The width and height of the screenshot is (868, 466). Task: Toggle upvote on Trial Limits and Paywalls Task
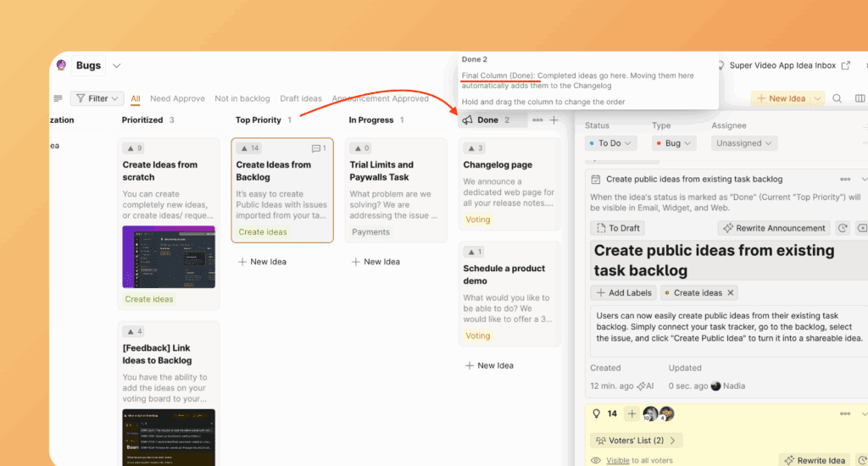click(360, 148)
